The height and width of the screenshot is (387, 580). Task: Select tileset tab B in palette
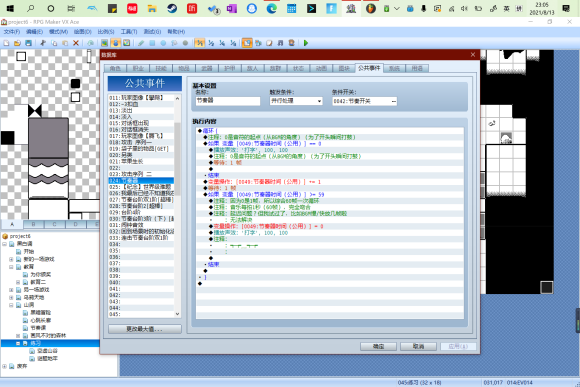coord(33,224)
